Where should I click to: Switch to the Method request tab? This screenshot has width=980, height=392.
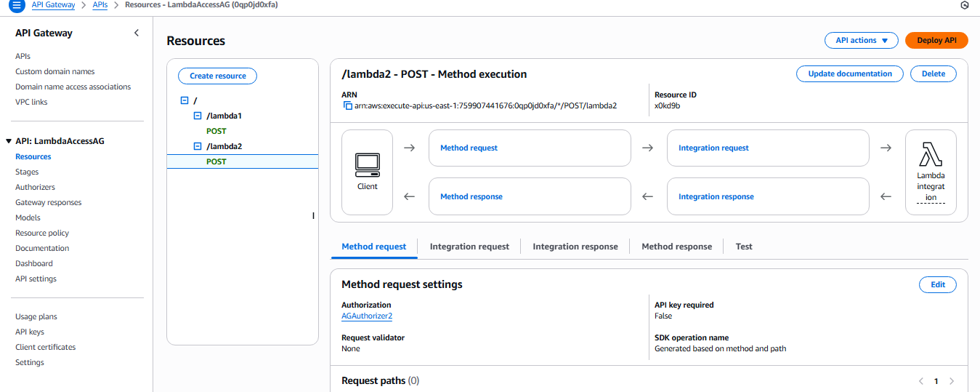point(373,247)
